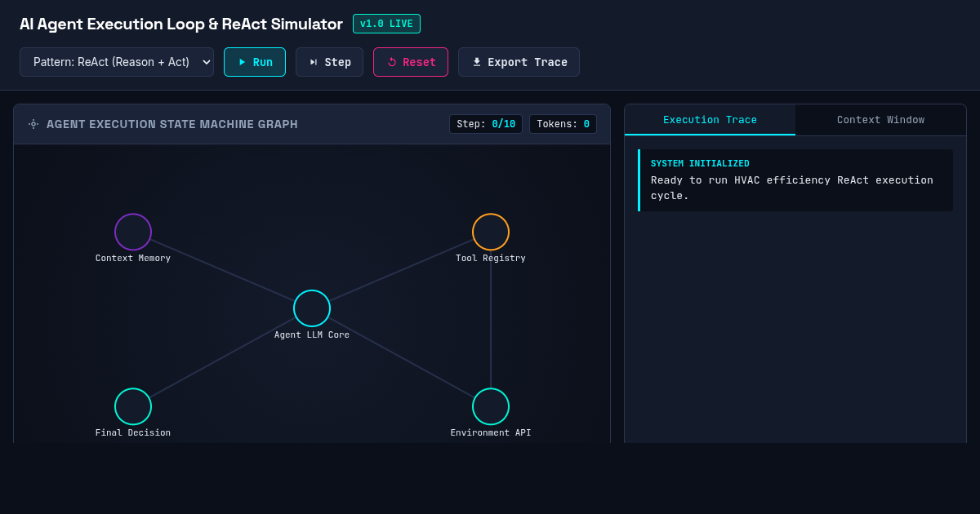Click the Context Memory node circle
The width and height of the screenshot is (980, 514).
pyautogui.click(x=133, y=232)
